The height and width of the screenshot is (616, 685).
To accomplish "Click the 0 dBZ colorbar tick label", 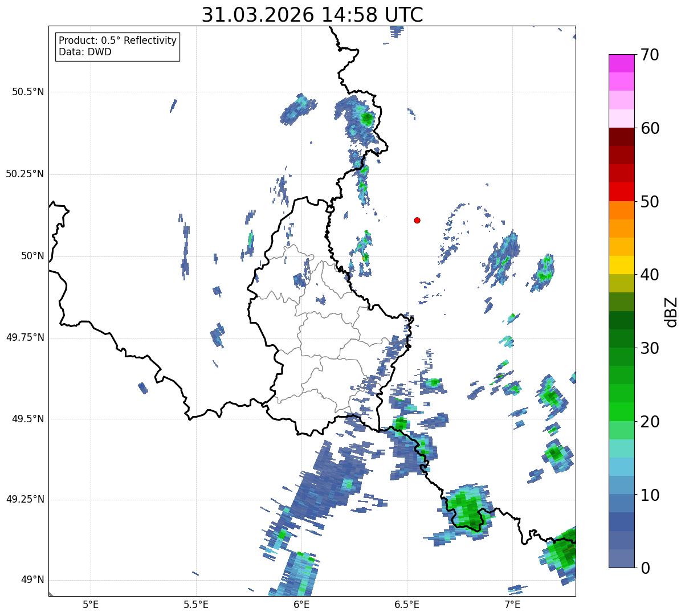I will click(645, 568).
